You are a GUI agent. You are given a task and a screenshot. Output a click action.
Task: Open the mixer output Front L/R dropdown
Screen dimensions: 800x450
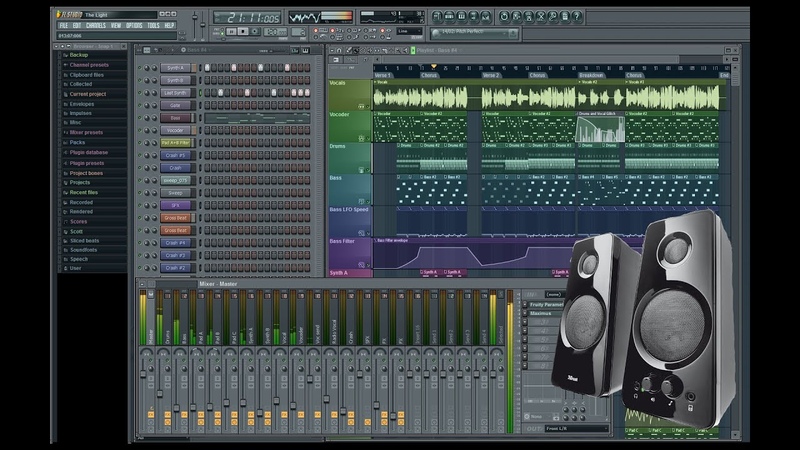(x=578, y=429)
